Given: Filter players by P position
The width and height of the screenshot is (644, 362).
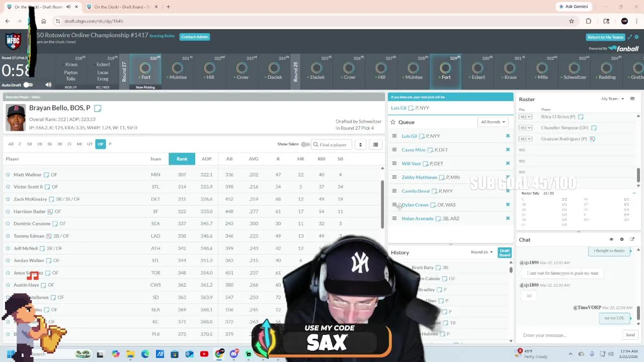Looking at the screenshot, I should pyautogui.click(x=110, y=144).
